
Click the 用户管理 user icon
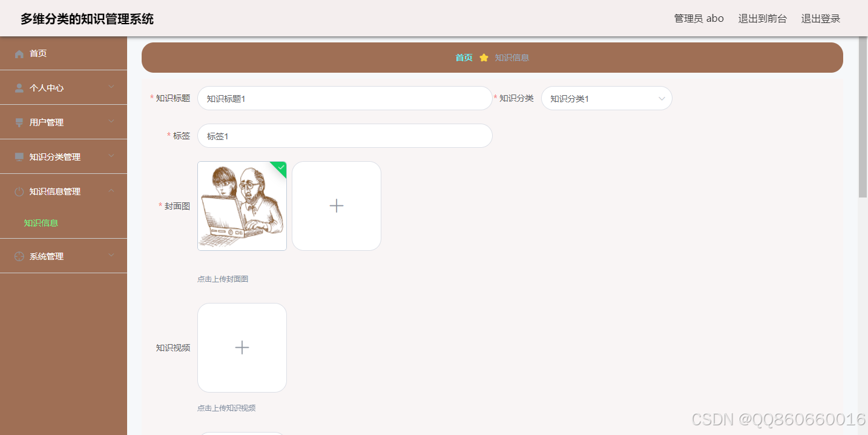(x=18, y=122)
